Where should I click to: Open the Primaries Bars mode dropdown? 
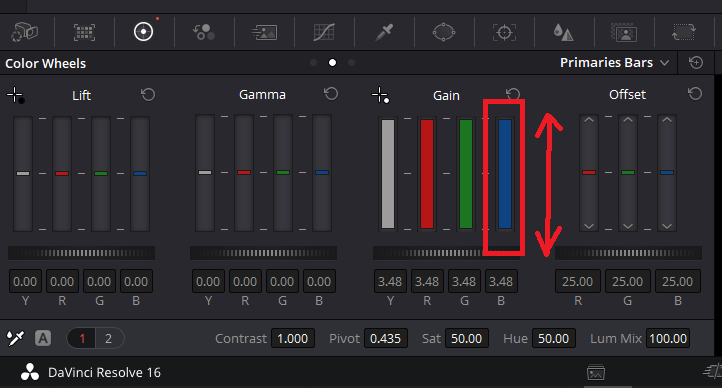(x=614, y=63)
